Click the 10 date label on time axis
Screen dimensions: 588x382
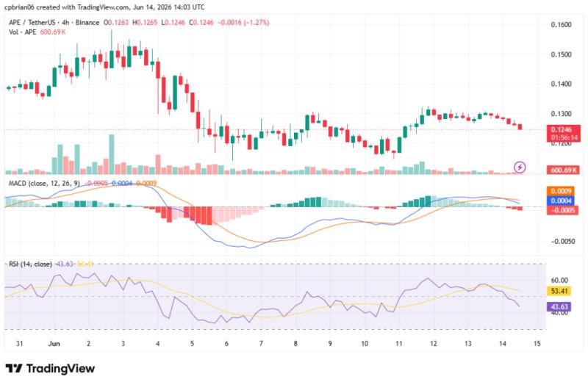365,343
